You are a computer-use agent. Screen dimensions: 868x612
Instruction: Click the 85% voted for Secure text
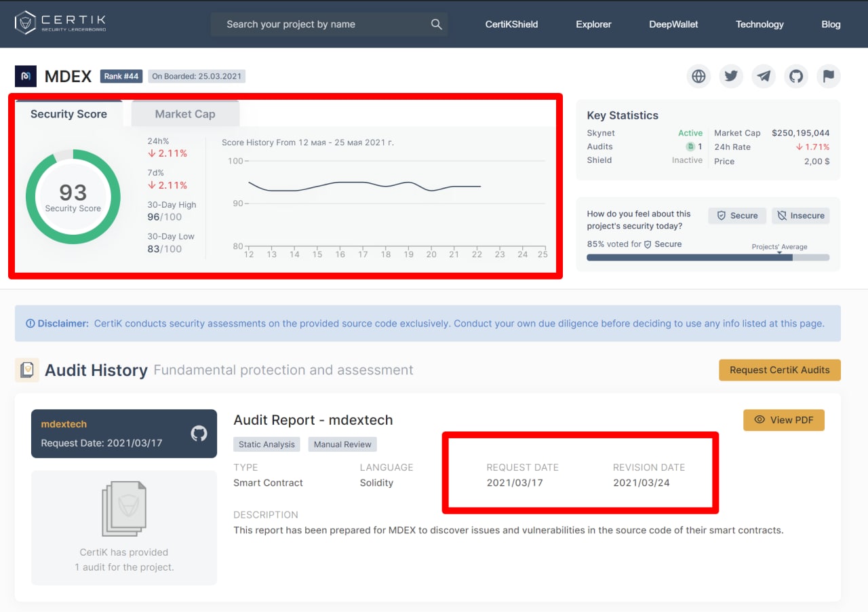(635, 244)
